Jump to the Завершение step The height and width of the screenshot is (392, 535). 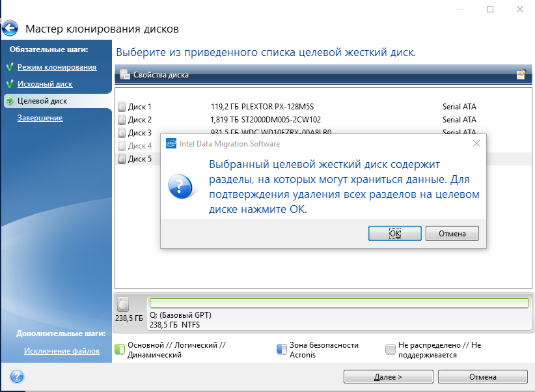point(40,118)
